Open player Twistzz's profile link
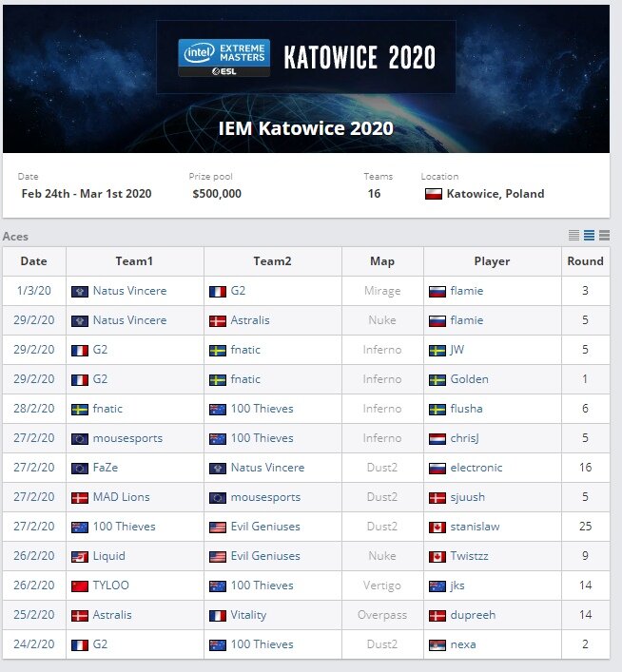This screenshot has height=672, width=622. 469,556
